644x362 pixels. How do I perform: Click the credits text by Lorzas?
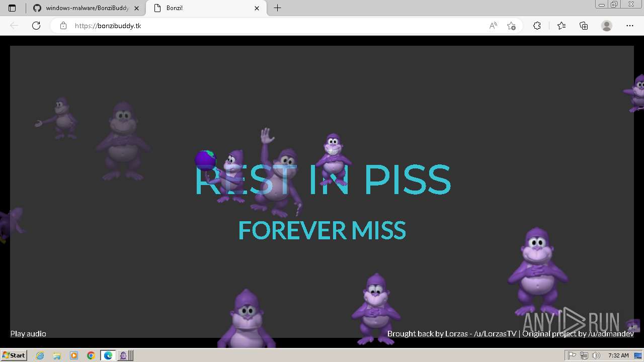point(511,334)
